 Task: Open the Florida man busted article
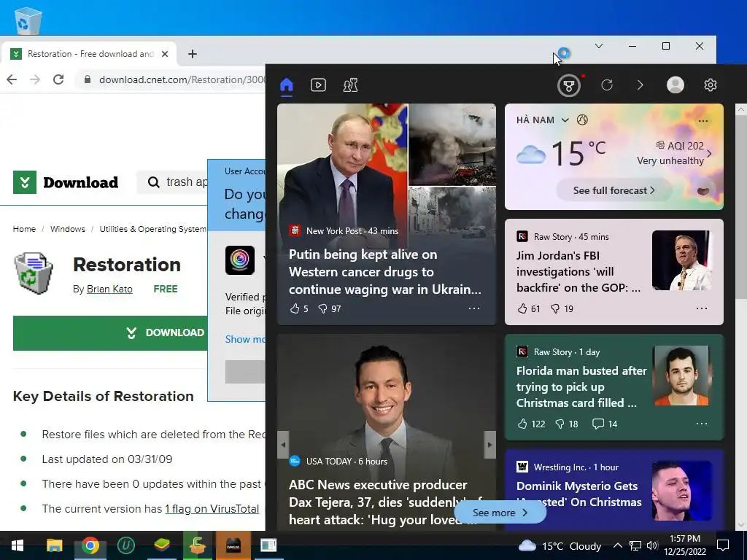(581, 386)
